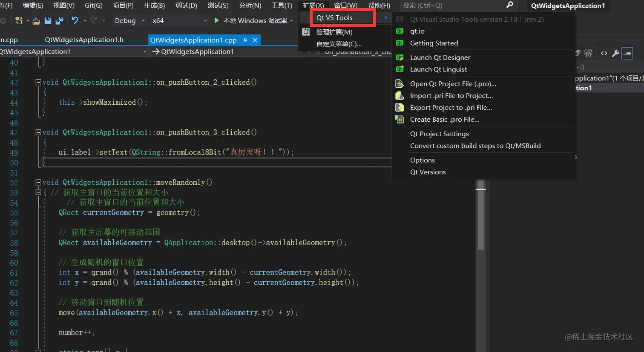The height and width of the screenshot is (352, 644).
Task: Open the Debug configuration dropdown
Action: [x=129, y=20]
